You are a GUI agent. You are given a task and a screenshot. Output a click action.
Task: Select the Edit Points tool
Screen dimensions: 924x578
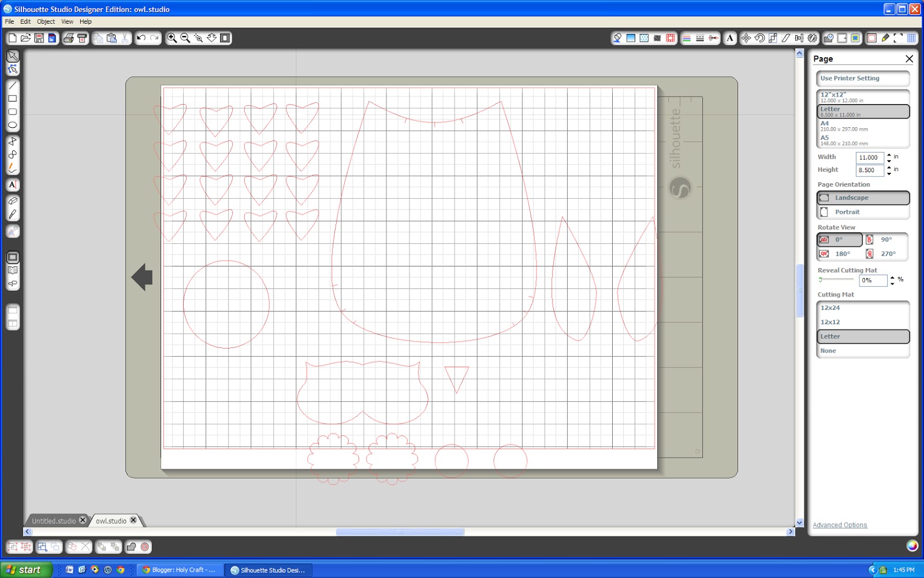[12, 69]
